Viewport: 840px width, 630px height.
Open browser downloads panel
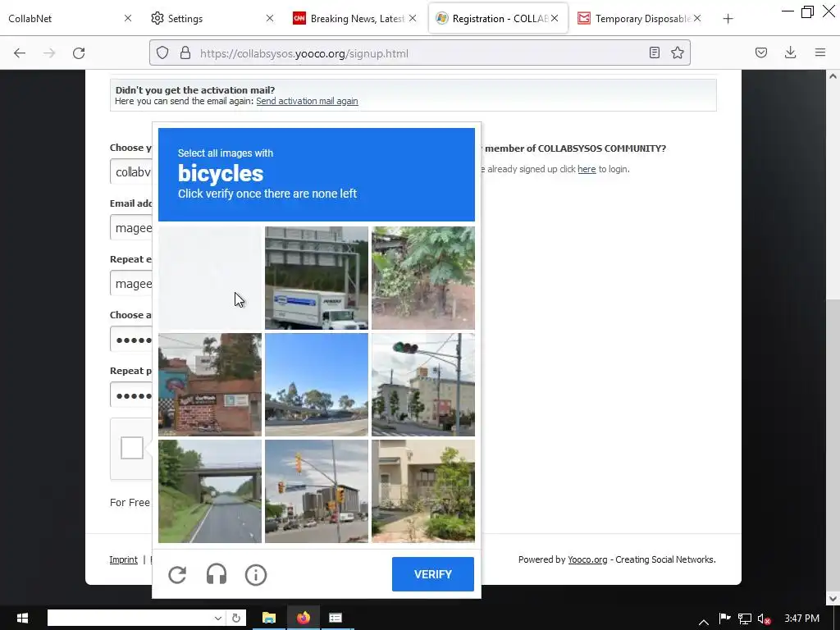pos(790,52)
